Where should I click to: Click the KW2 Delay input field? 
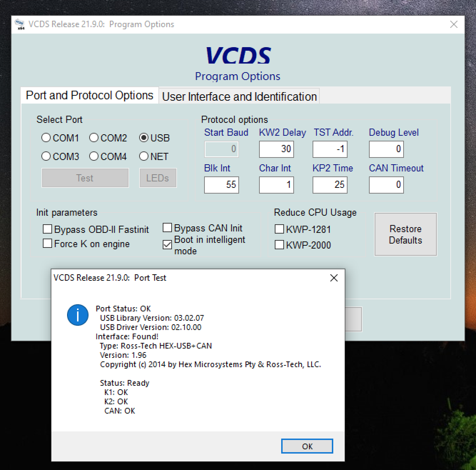pos(277,149)
